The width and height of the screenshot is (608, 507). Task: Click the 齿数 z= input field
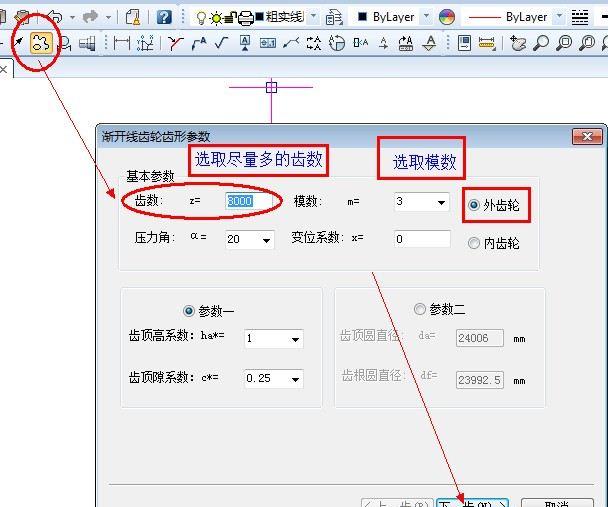[x=249, y=201]
